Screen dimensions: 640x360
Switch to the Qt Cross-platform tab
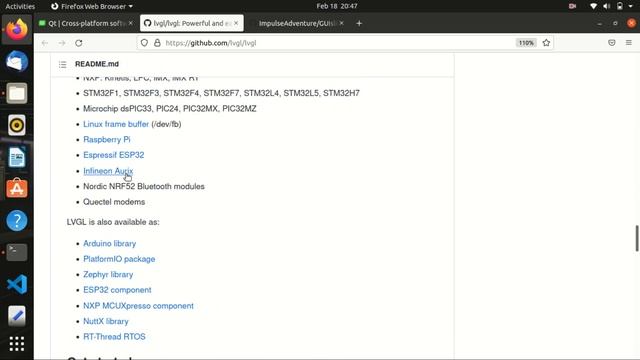pyautogui.click(x=86, y=23)
